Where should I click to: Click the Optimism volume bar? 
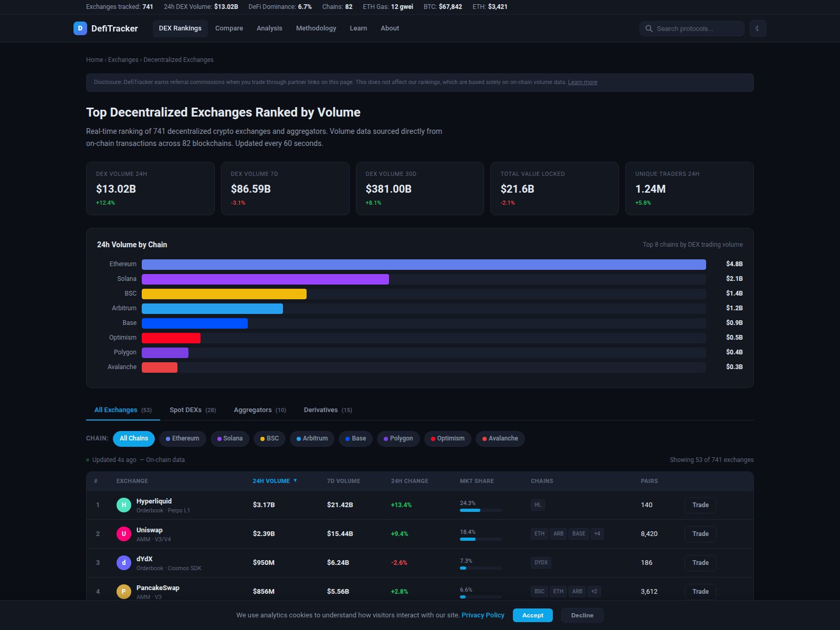coord(171,338)
